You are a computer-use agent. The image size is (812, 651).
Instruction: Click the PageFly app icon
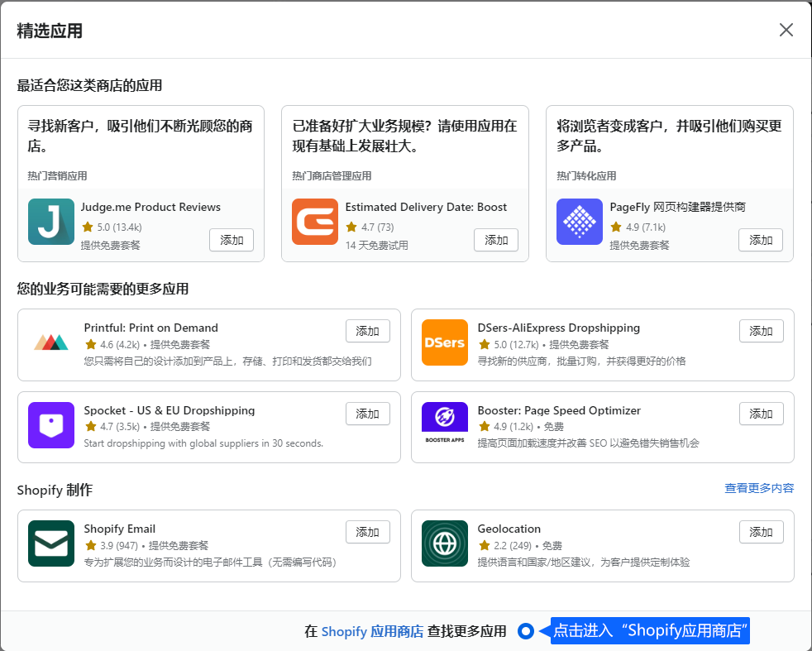coord(580,222)
